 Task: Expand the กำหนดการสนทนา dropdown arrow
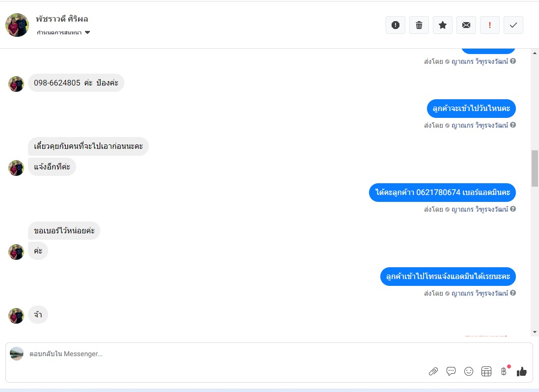click(87, 32)
